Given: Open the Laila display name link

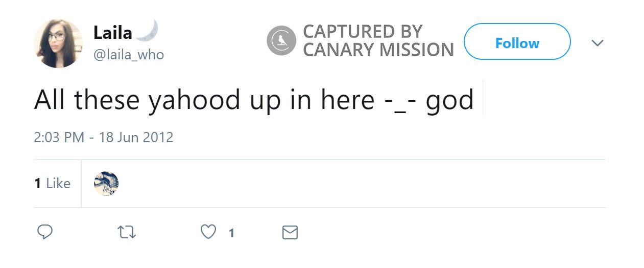Looking at the screenshot, I should pos(112,33).
